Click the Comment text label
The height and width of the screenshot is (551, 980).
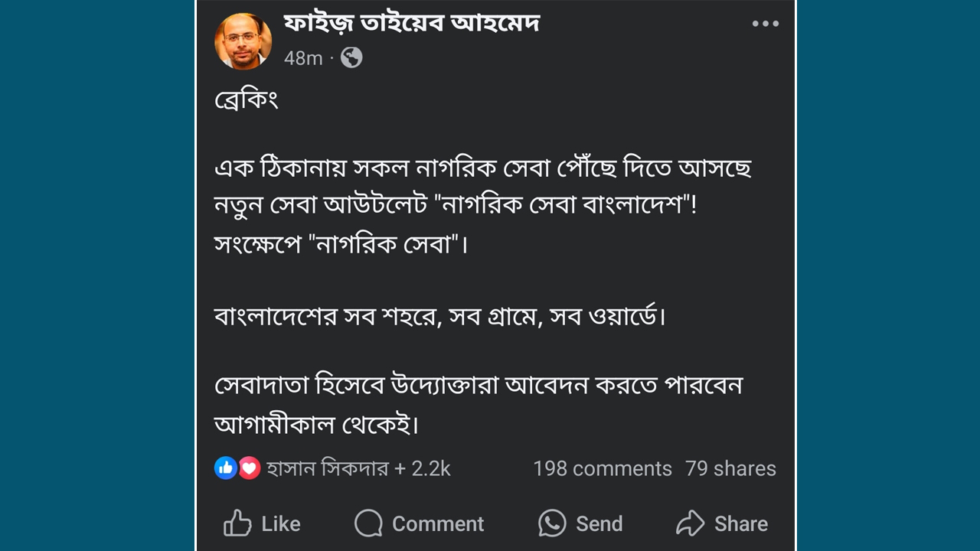pyautogui.click(x=438, y=523)
